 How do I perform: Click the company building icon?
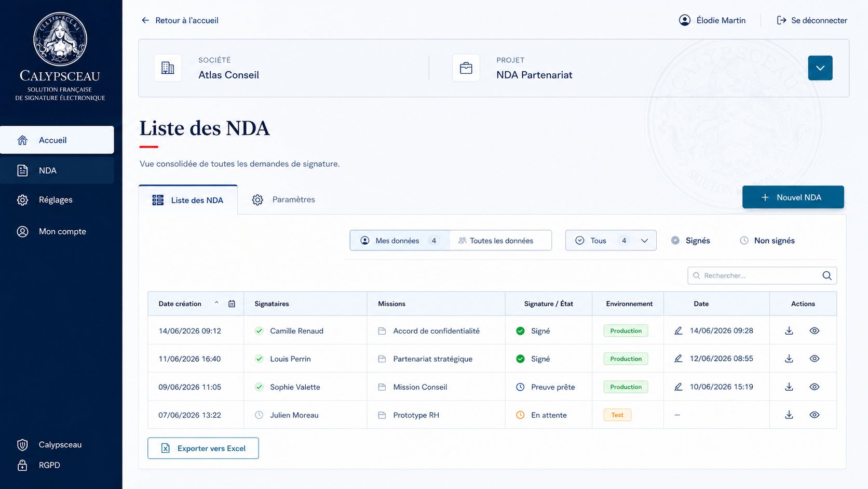click(168, 68)
